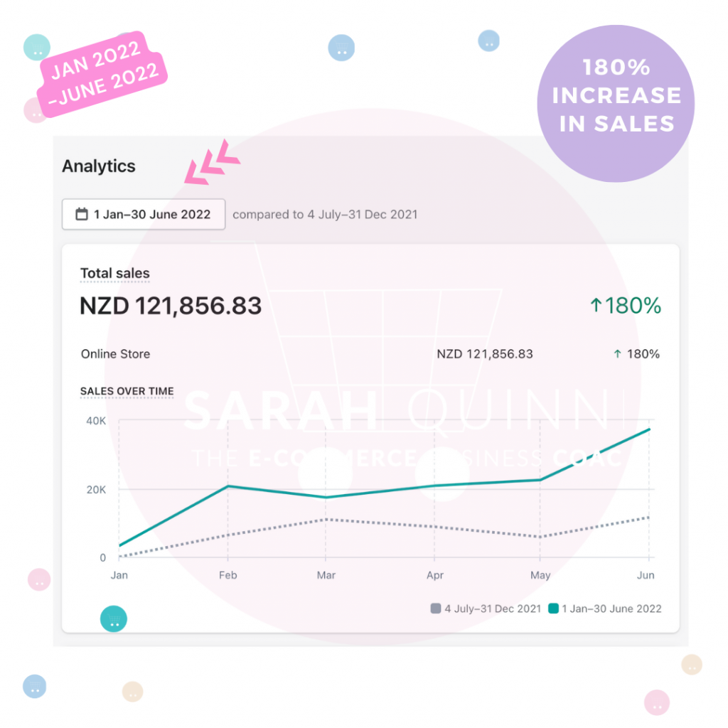Click the blue cart bubble at bottom left
728x728 pixels.
35,686
